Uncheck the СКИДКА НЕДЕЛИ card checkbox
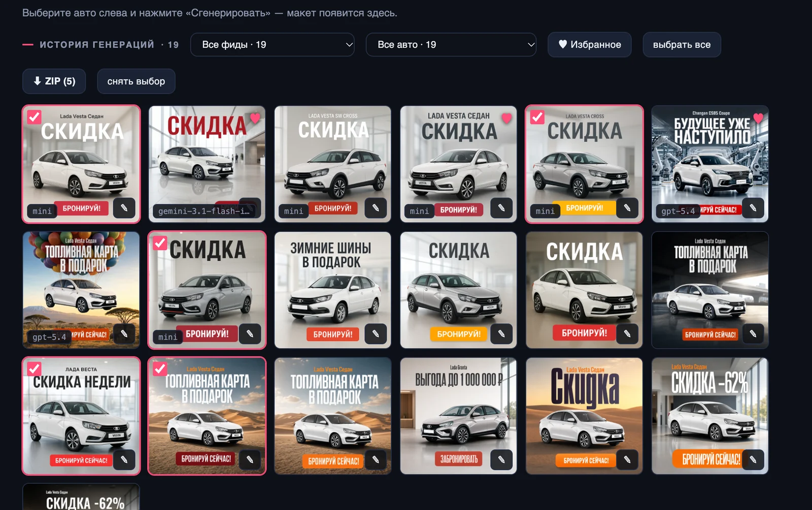 pyautogui.click(x=35, y=369)
